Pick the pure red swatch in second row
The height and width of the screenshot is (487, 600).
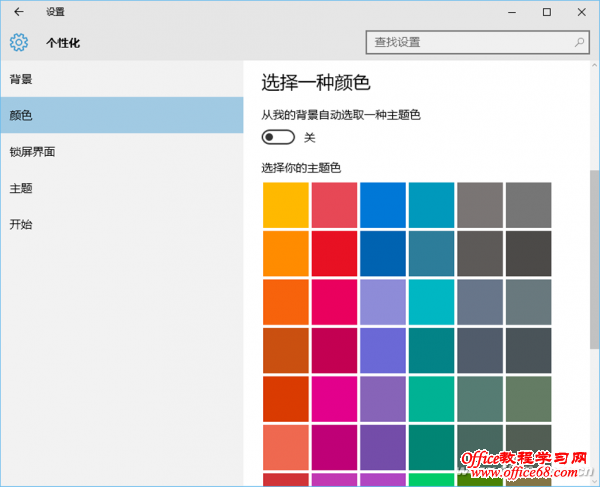(x=334, y=254)
